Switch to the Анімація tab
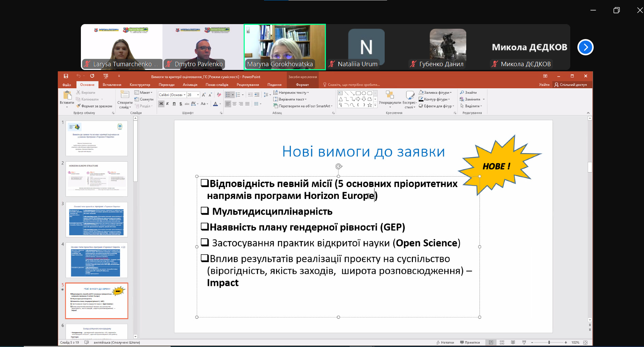This screenshot has width=644, height=347. coord(190,85)
